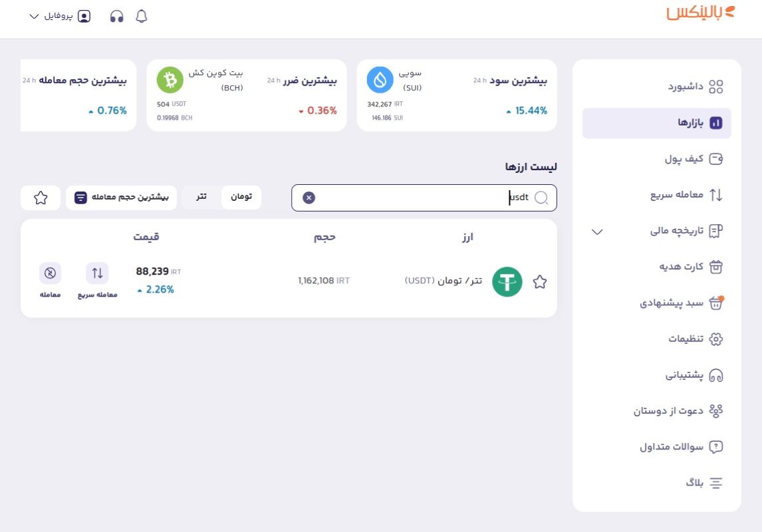This screenshot has height=532, width=762.
Task: Click the settings gear icon
Action: click(x=716, y=339)
